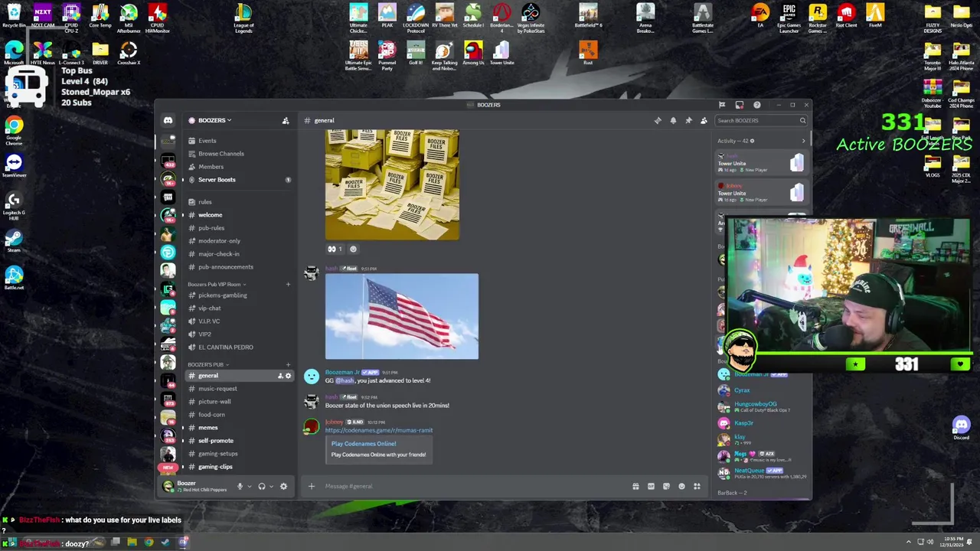Open Discord help question mark icon
980x551 pixels.
pos(756,105)
